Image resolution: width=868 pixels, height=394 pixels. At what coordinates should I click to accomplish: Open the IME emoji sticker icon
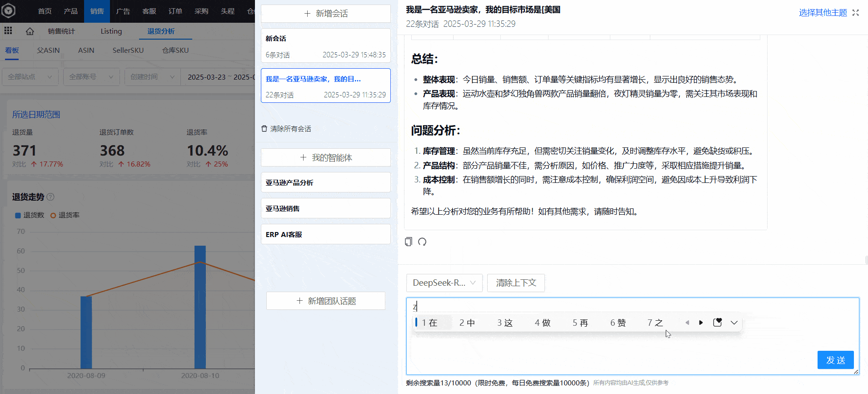[x=718, y=323]
